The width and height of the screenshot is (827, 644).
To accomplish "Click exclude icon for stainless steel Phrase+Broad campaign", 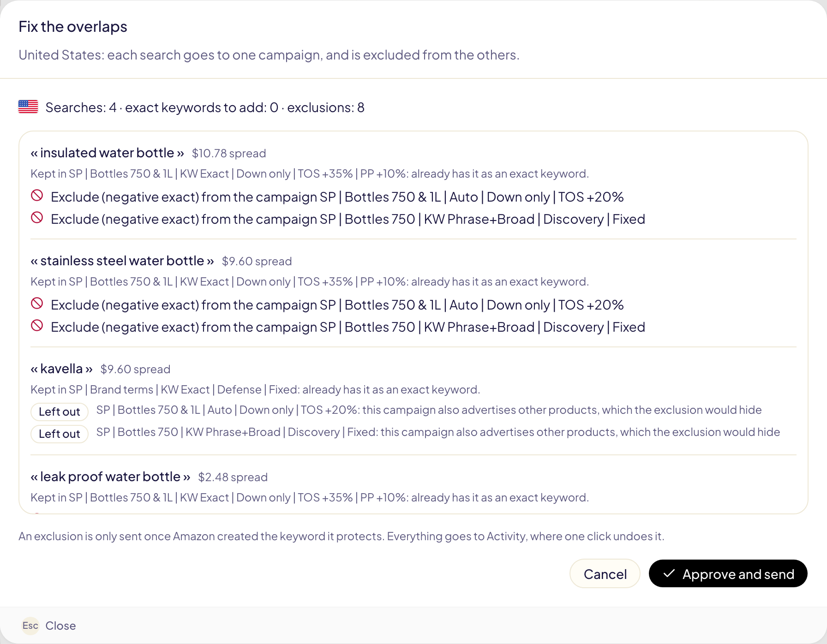I will pyautogui.click(x=37, y=326).
